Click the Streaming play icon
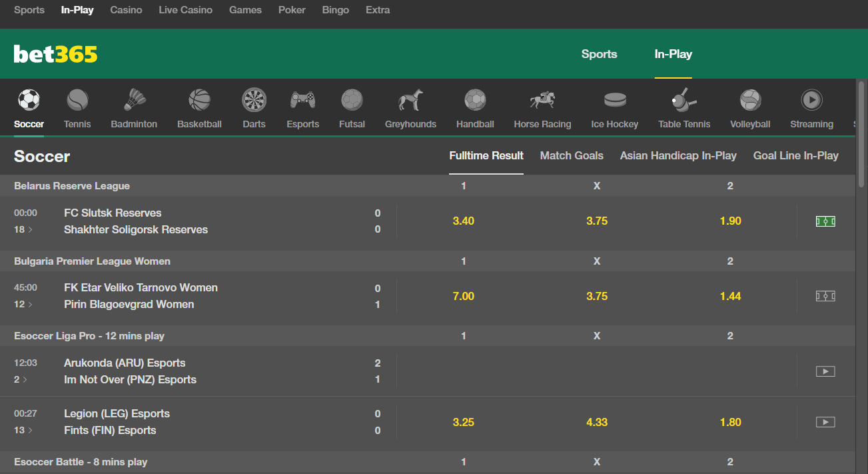 coord(811,101)
